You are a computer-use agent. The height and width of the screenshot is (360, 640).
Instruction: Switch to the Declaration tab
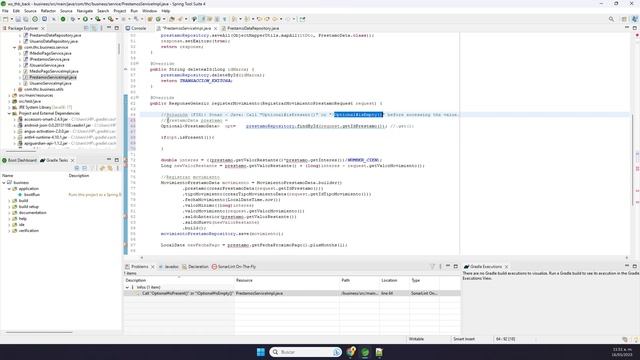tap(195, 267)
